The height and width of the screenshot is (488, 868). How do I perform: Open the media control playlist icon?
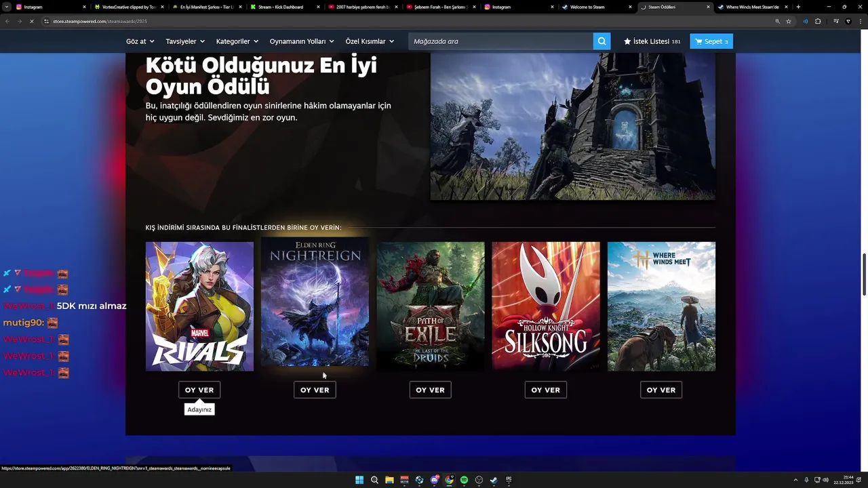836,21
